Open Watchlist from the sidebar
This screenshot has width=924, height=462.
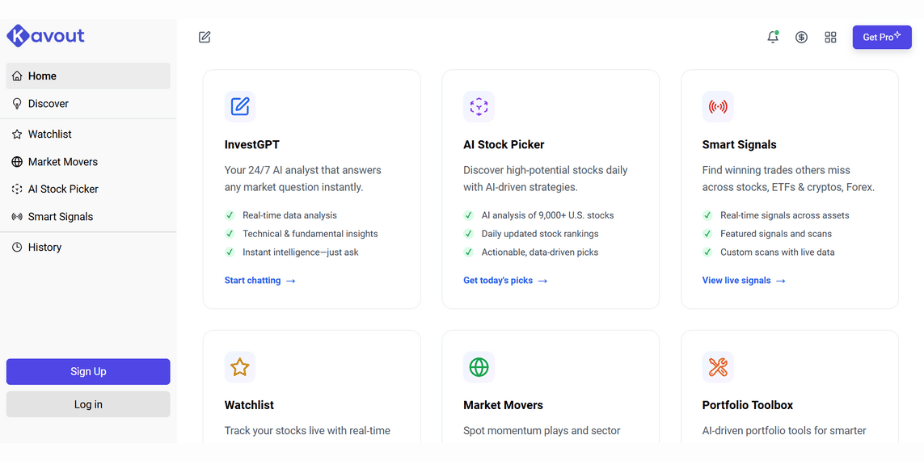coord(88,134)
